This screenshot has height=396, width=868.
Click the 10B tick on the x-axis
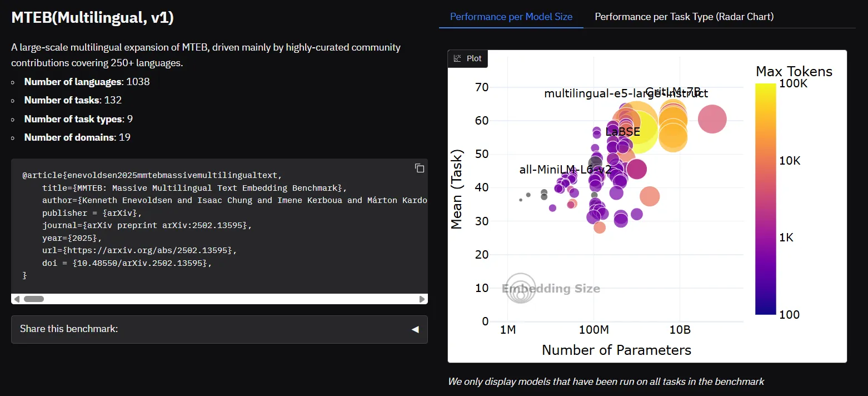pyautogui.click(x=680, y=330)
